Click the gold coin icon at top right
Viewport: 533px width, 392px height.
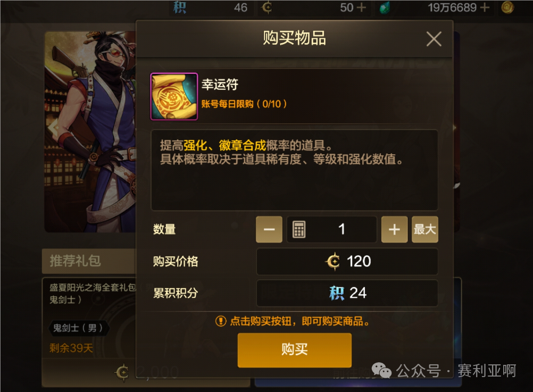coord(507,7)
